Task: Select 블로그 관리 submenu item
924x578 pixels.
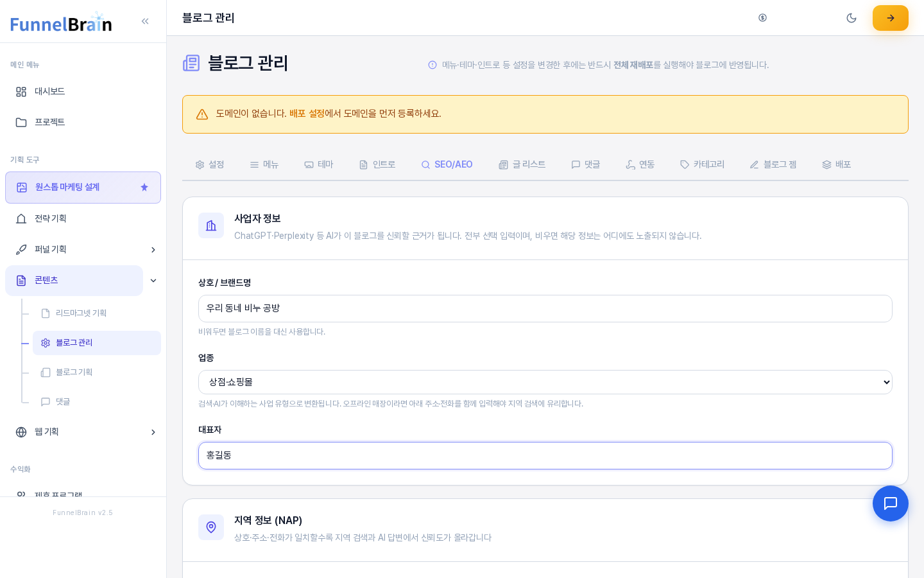Action: coord(97,343)
